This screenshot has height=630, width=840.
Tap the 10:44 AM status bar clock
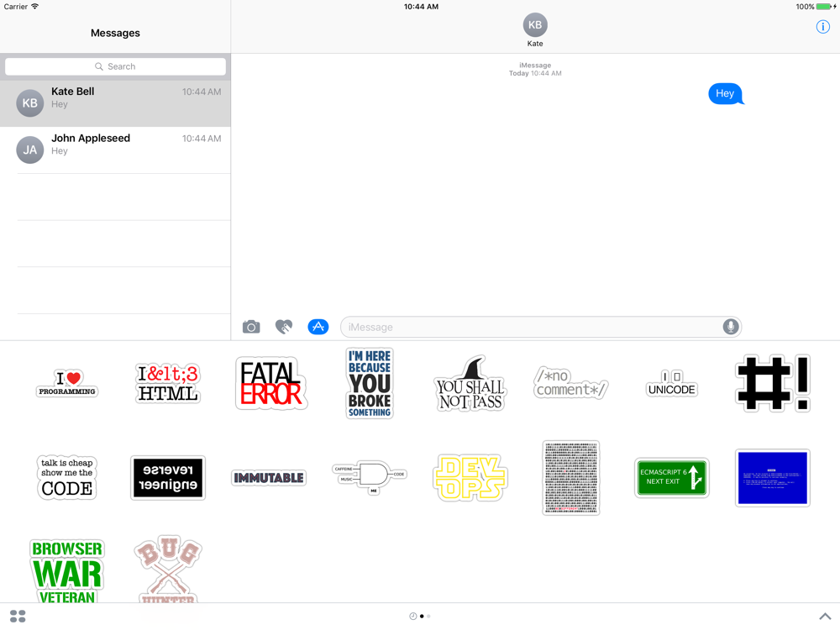[421, 7]
